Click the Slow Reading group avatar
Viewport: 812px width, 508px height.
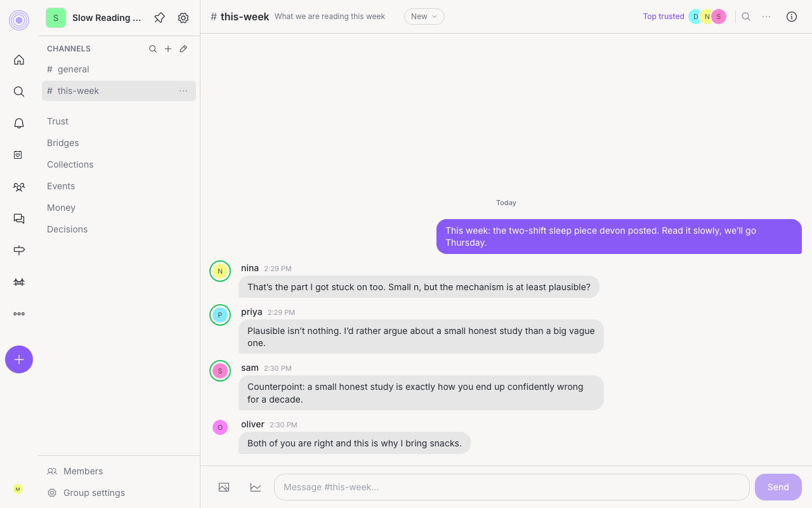coord(56,18)
